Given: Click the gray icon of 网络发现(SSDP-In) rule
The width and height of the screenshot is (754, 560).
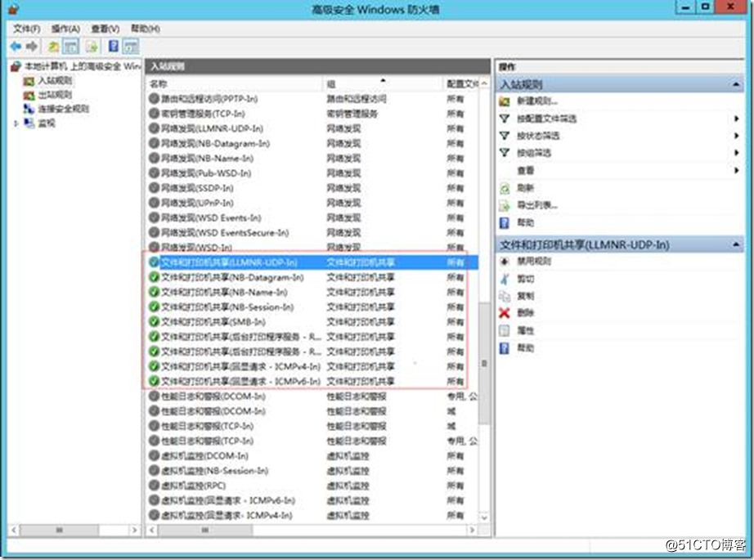Looking at the screenshot, I should pos(154,188).
